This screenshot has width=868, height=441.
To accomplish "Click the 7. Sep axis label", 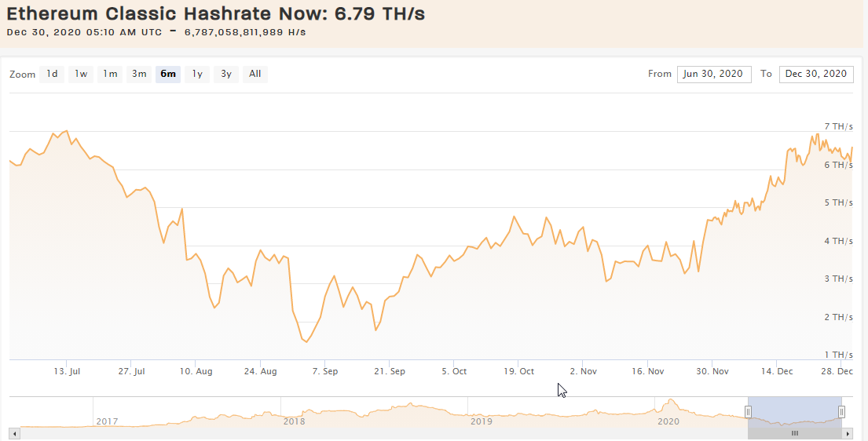I will click(x=325, y=371).
